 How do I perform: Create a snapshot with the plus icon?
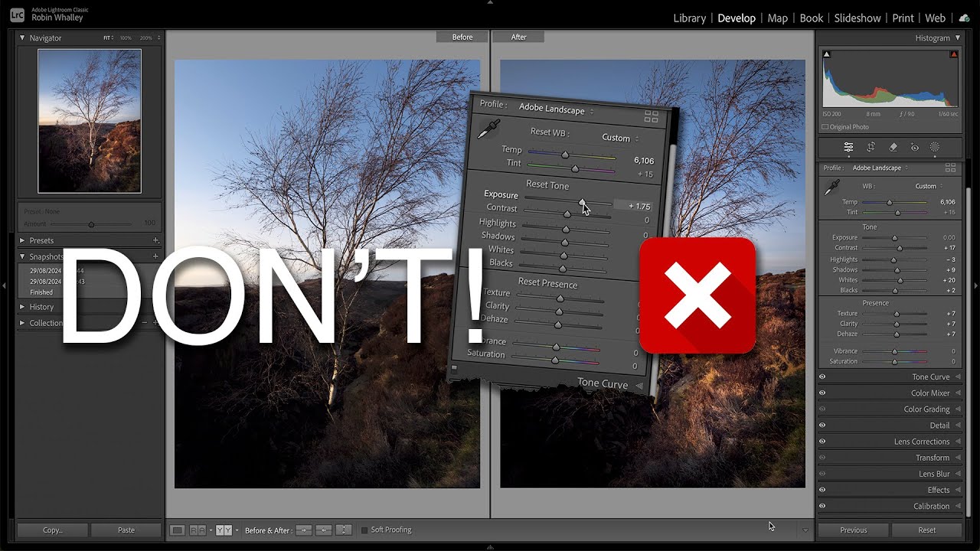(x=155, y=256)
